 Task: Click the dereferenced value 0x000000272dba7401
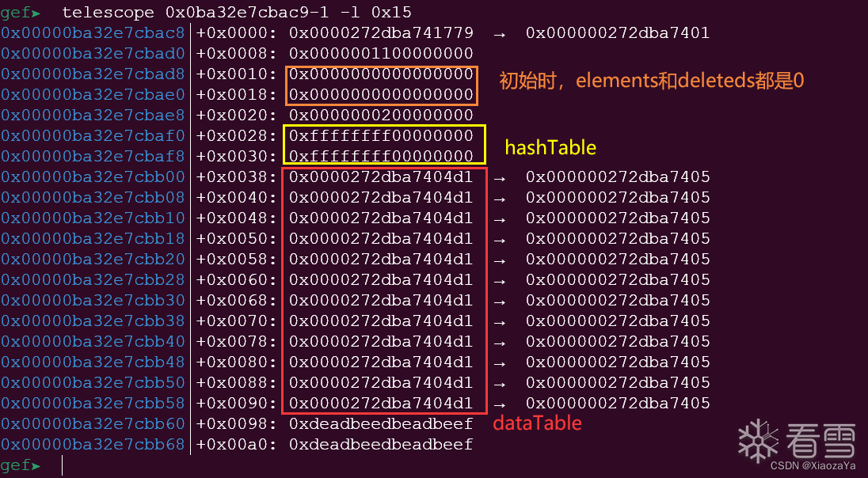[x=617, y=33]
